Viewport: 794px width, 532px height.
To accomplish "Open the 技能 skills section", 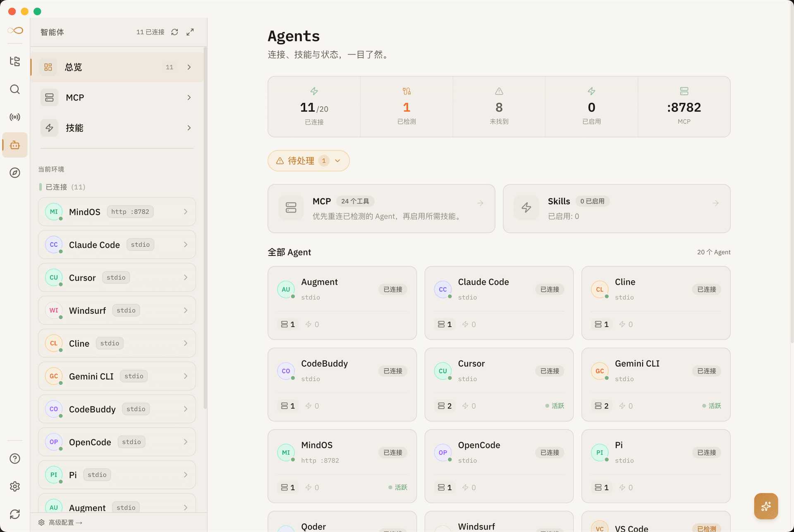I will (x=117, y=128).
